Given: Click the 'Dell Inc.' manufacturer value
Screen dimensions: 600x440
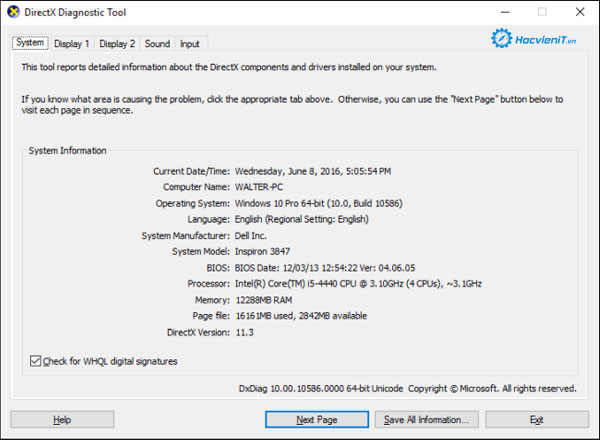Looking at the screenshot, I should 251,236.
